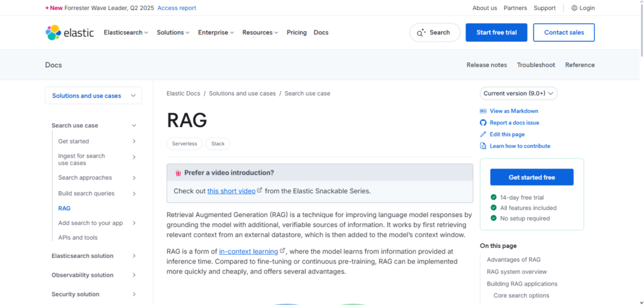Screen dimensions: 644x305
Task: Open About us in top bar
Action: point(485,8)
